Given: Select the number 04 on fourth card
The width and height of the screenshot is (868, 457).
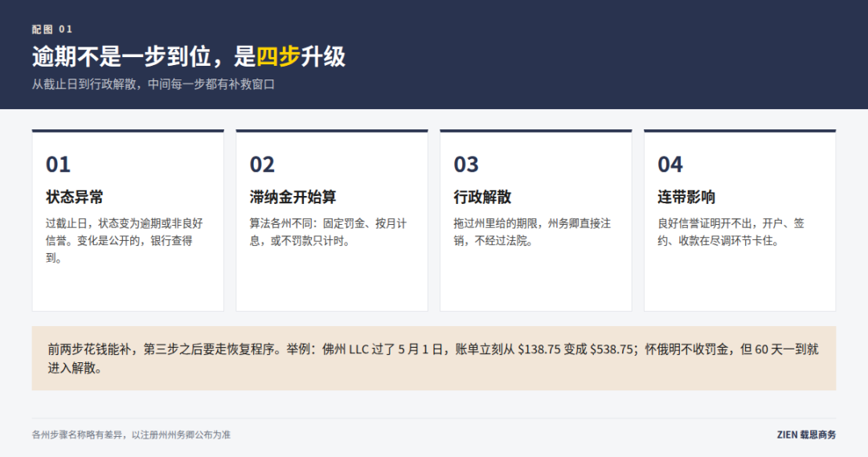Looking at the screenshot, I should (x=670, y=165).
